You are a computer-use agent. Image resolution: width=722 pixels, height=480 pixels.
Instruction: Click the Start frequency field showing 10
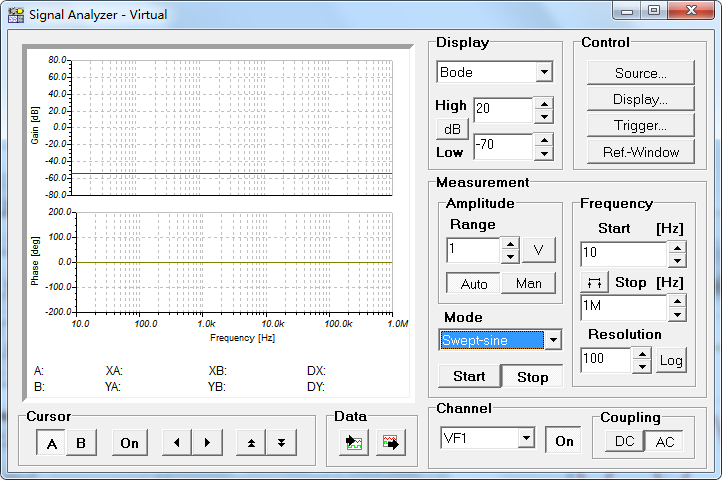tap(623, 254)
